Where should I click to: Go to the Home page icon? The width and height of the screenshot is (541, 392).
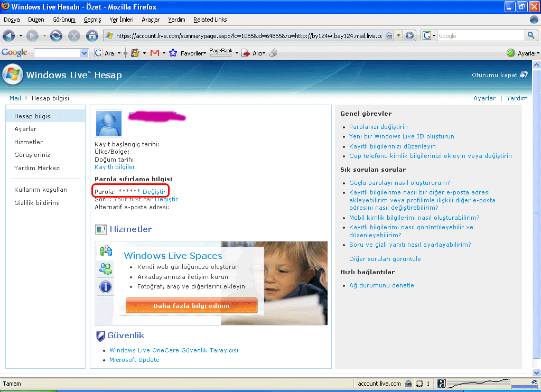pyautogui.click(x=92, y=35)
